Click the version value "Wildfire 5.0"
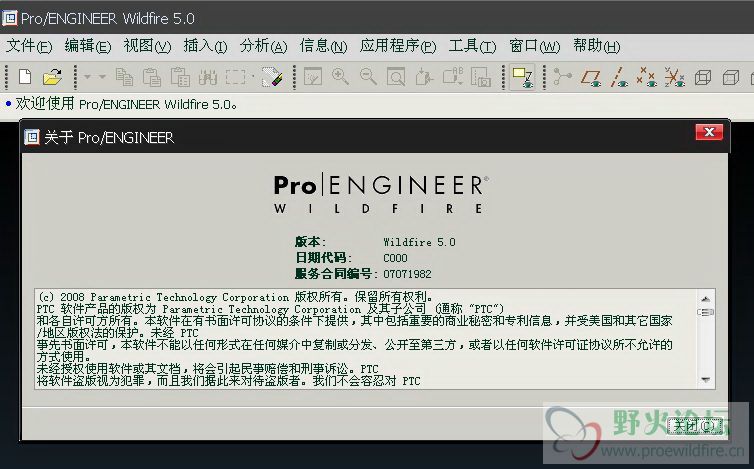The image size is (754, 469). click(x=419, y=242)
